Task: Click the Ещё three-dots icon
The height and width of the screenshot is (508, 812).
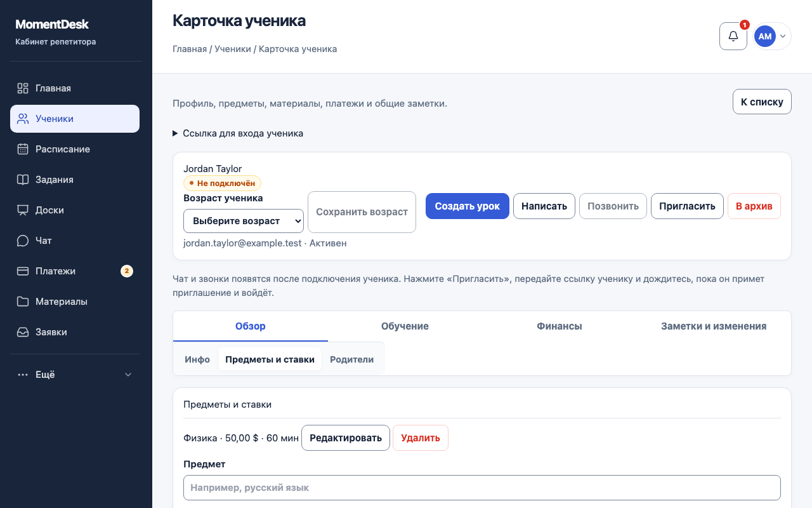Action: point(23,375)
